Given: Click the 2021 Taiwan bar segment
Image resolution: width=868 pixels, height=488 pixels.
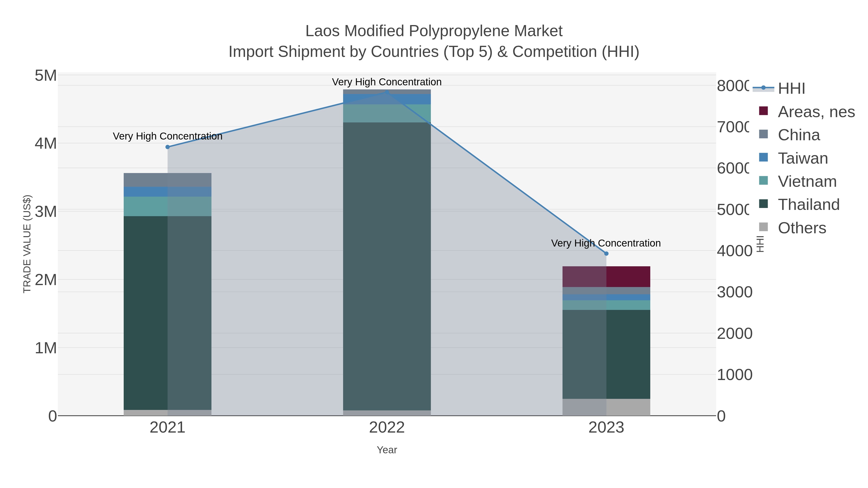Looking at the screenshot, I should [x=168, y=192].
